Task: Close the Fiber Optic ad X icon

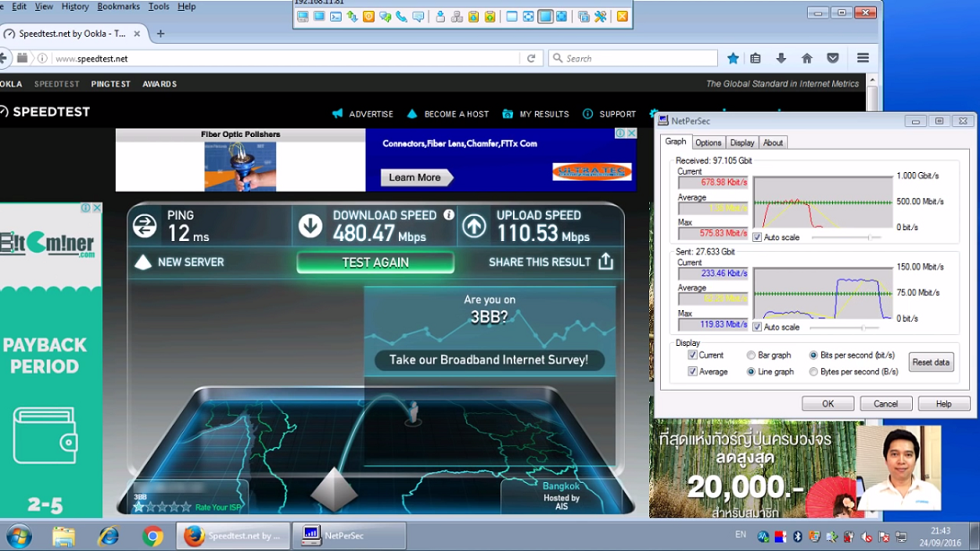Action: click(x=632, y=133)
